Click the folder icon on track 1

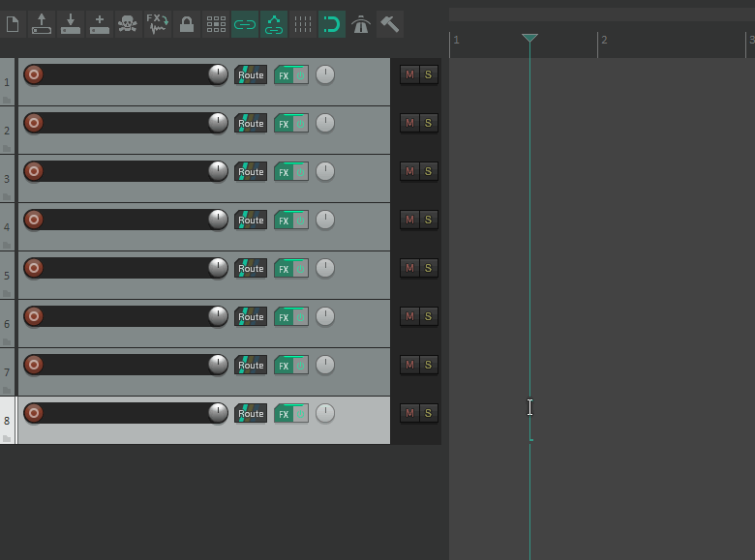7,100
